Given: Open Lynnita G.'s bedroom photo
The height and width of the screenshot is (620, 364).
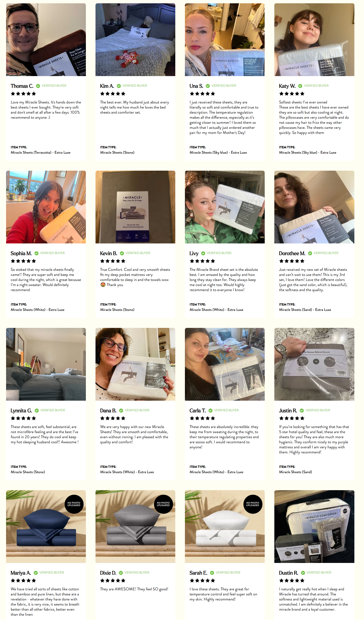Looking at the screenshot, I should tap(46, 364).
